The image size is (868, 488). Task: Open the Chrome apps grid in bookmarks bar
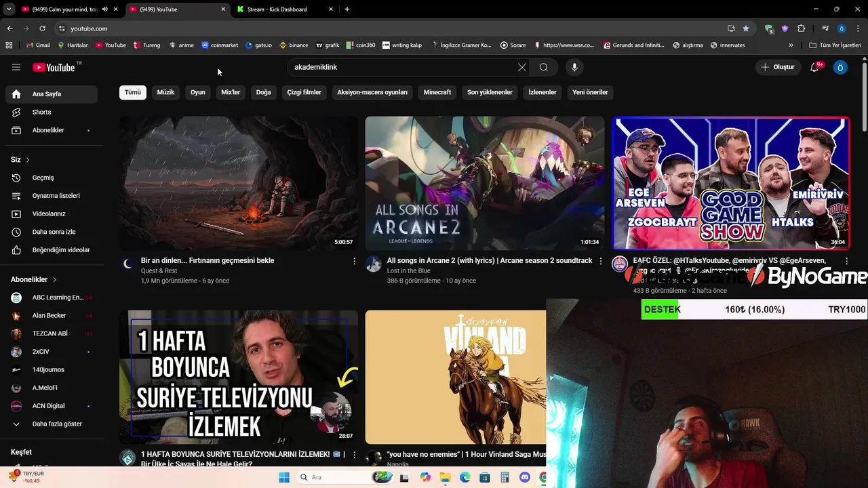(9, 45)
